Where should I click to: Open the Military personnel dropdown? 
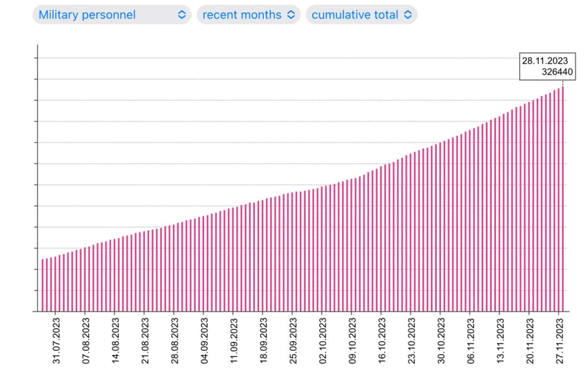111,15
